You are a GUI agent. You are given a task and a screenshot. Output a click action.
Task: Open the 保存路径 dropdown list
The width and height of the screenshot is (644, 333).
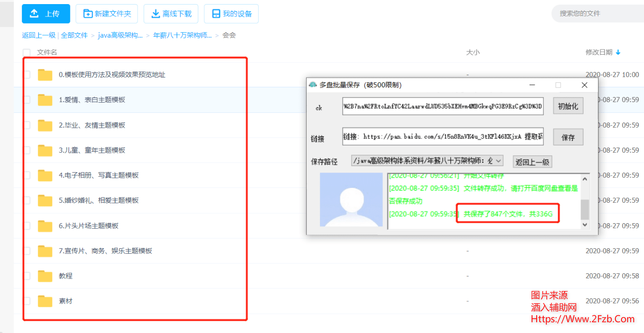pyautogui.click(x=499, y=161)
